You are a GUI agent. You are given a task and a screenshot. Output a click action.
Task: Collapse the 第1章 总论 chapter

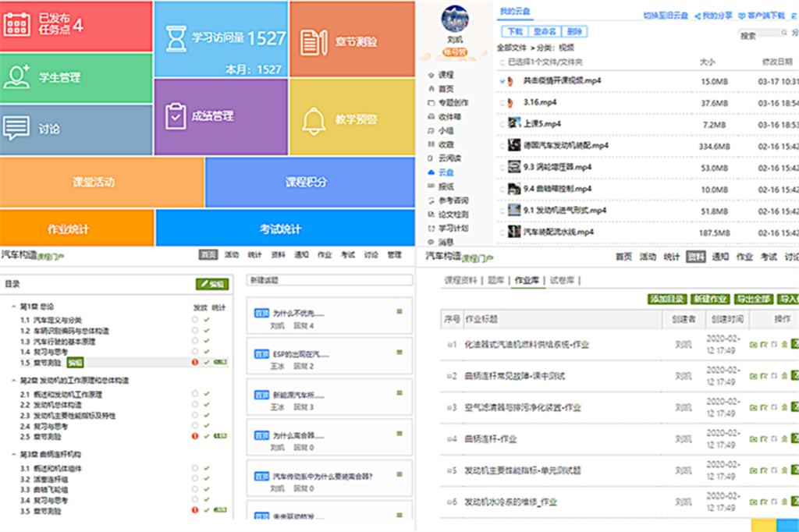[x=13, y=307]
